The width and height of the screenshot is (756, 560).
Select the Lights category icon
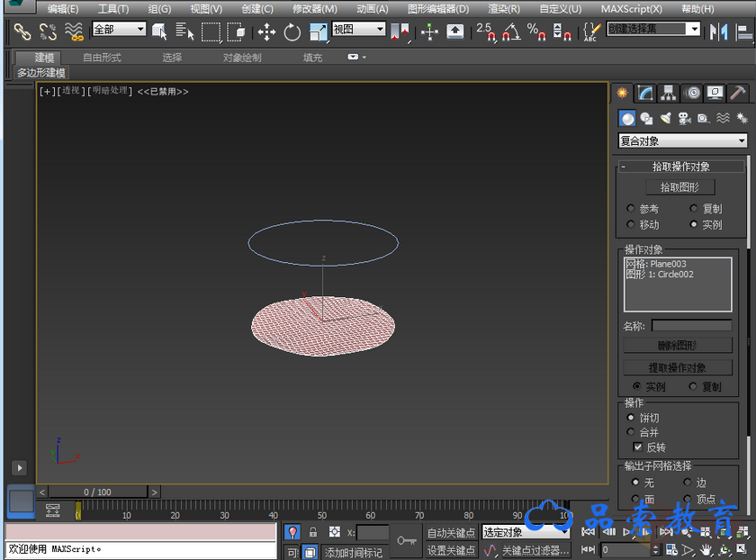(665, 118)
